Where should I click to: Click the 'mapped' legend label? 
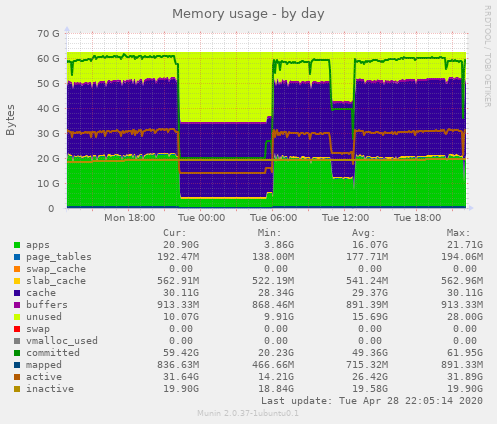click(x=44, y=365)
